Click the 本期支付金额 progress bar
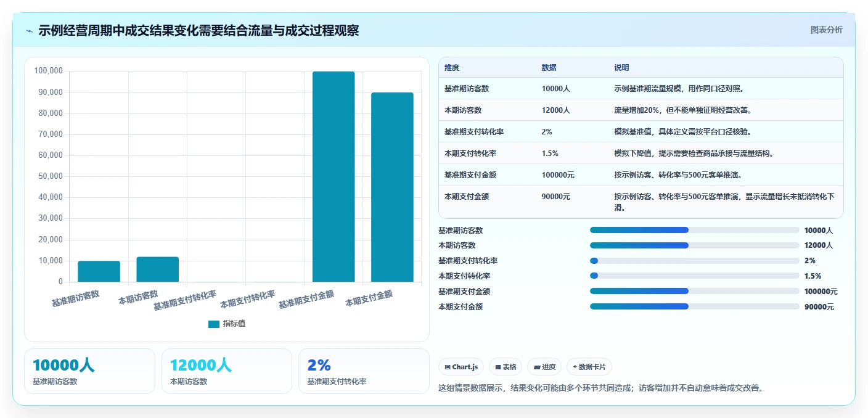The height and width of the screenshot is (418, 868). [x=694, y=306]
